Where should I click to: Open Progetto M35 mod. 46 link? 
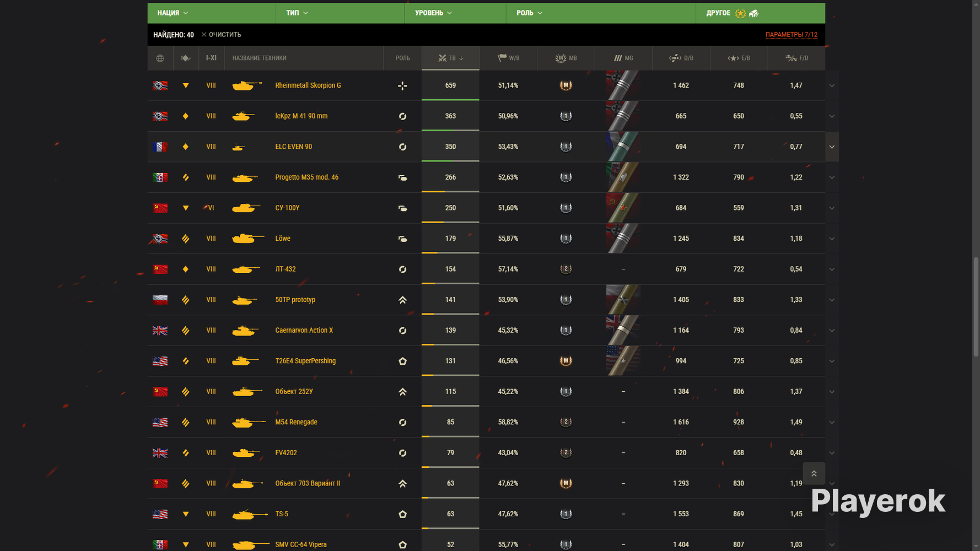307,177
